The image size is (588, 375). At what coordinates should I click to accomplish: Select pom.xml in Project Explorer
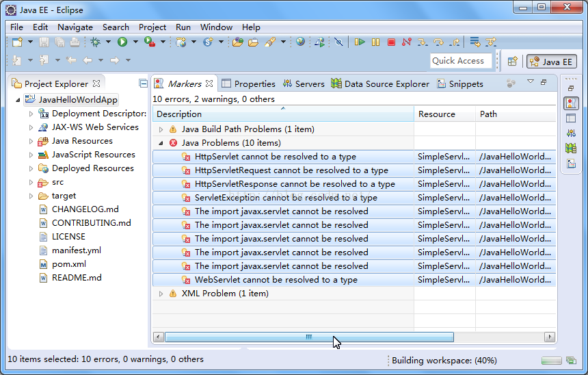[68, 264]
